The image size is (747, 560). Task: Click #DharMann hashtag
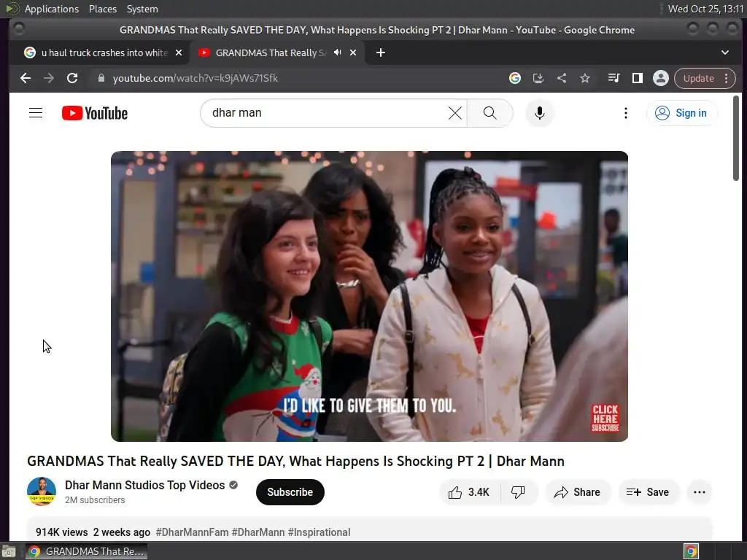[258, 532]
